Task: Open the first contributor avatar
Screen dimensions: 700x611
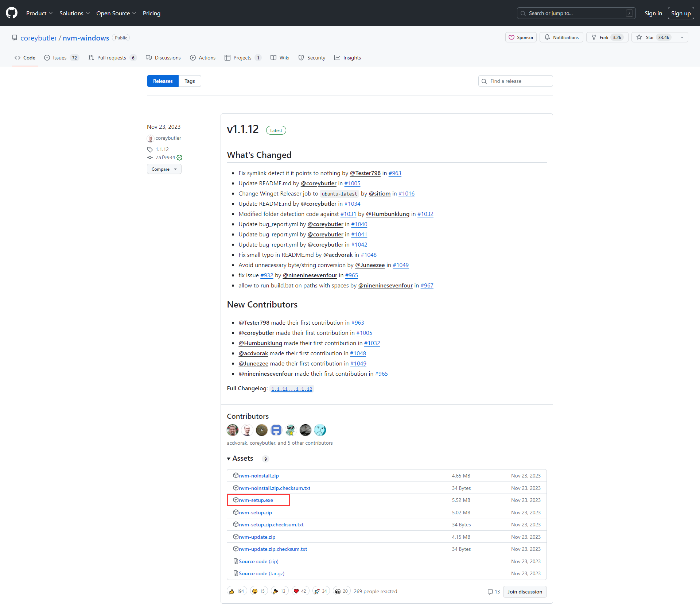Action: pos(233,430)
